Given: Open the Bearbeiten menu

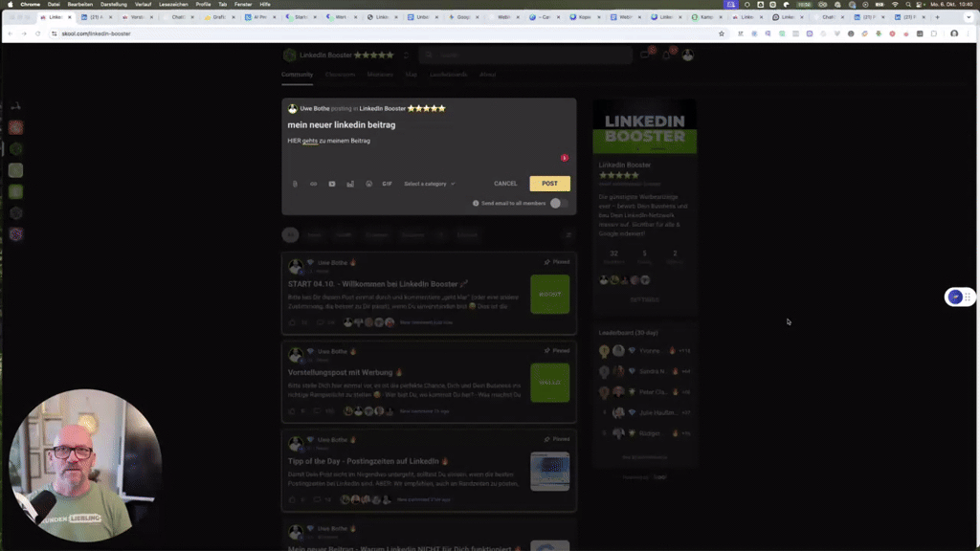Looking at the screenshot, I should pos(80,5).
